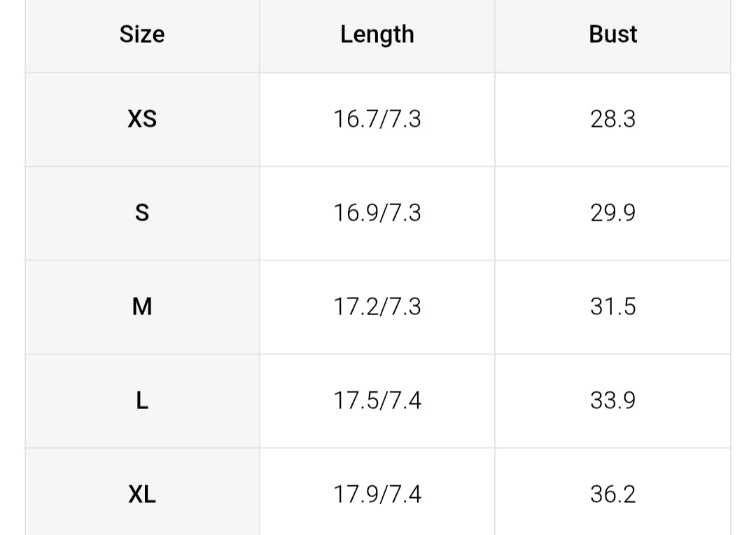
Task: Click the 33.9 bust measurement
Action: [x=613, y=401]
